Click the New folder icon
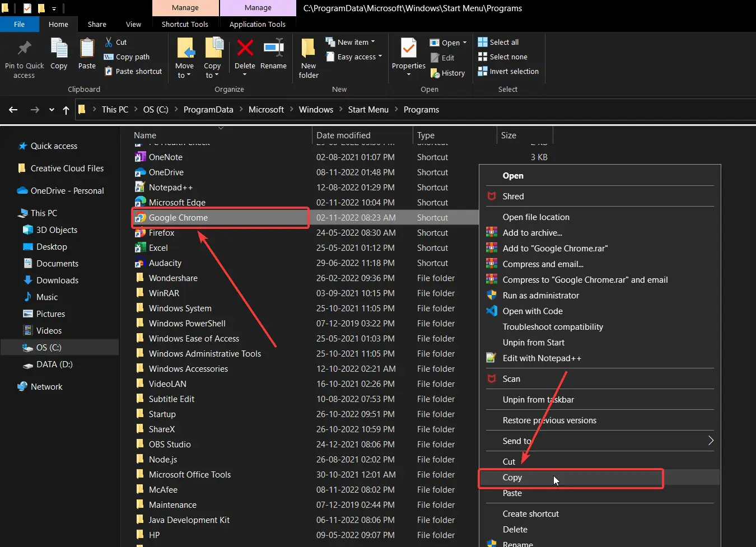Screen dimensions: 756x547 [x=308, y=48]
